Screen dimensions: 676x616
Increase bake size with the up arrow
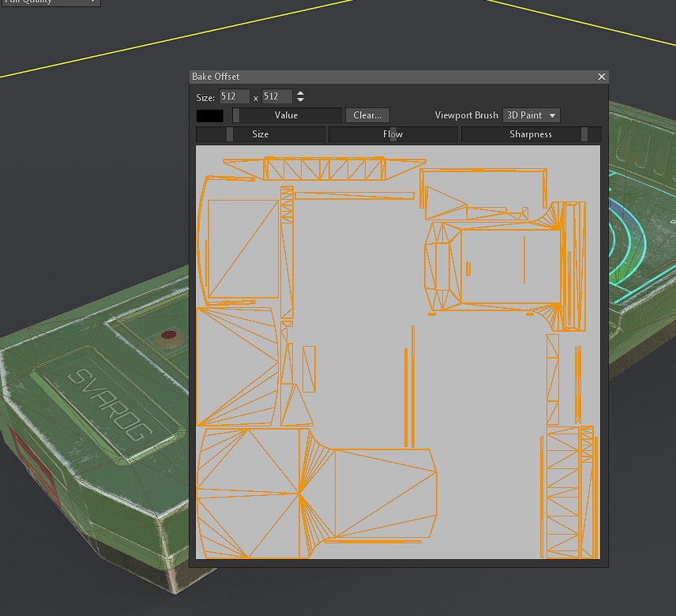click(301, 93)
